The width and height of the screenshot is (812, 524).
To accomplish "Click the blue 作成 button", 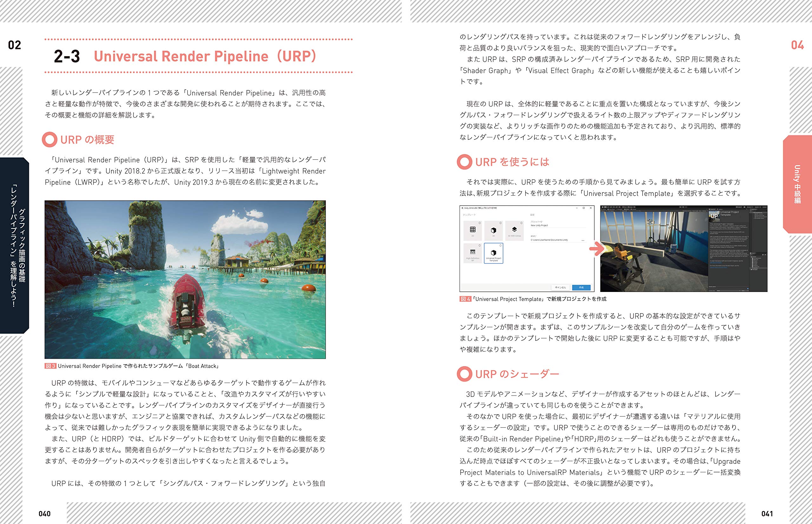I will tap(581, 288).
